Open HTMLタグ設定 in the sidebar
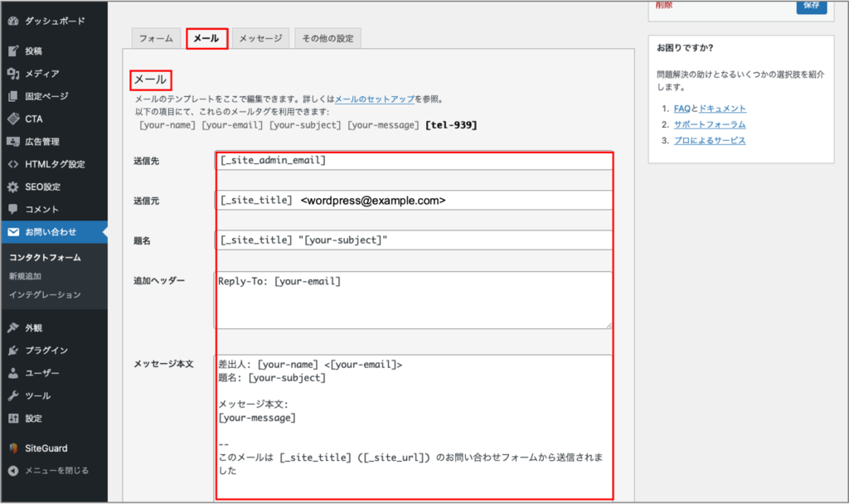 click(x=54, y=164)
